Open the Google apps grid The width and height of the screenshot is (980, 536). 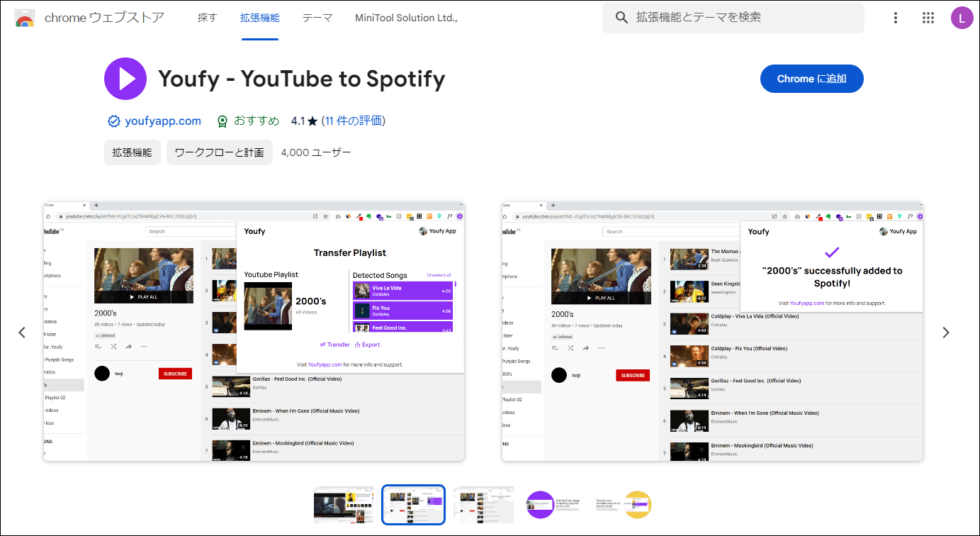pyautogui.click(x=928, y=18)
